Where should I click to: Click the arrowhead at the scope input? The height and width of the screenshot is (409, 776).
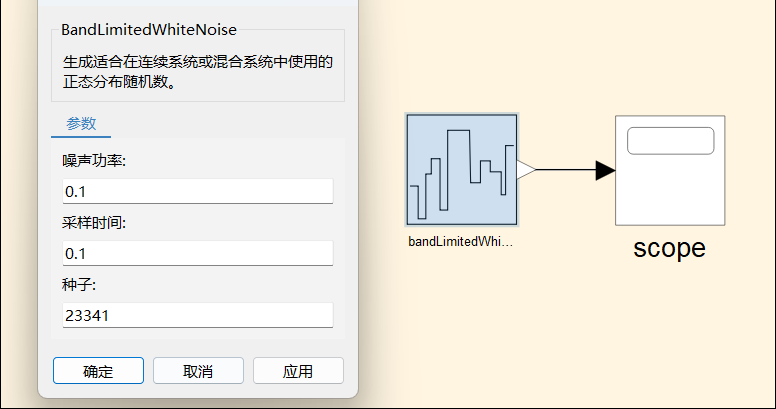604,171
